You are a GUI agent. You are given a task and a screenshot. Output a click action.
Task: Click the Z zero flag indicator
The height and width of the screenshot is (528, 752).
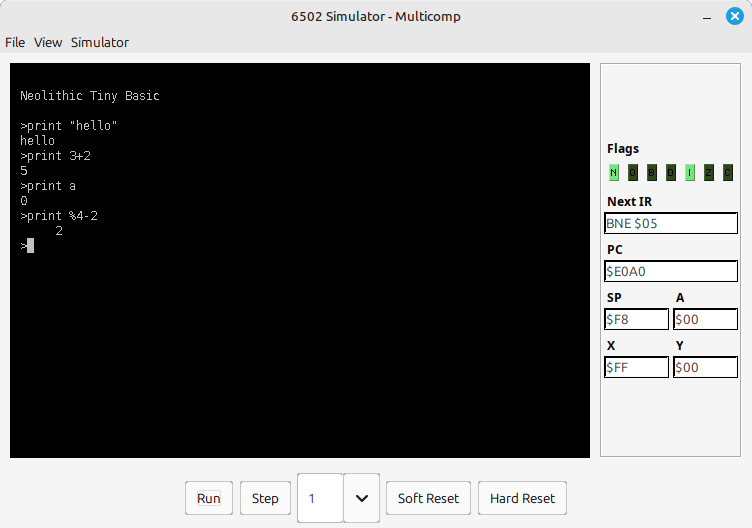(708, 173)
